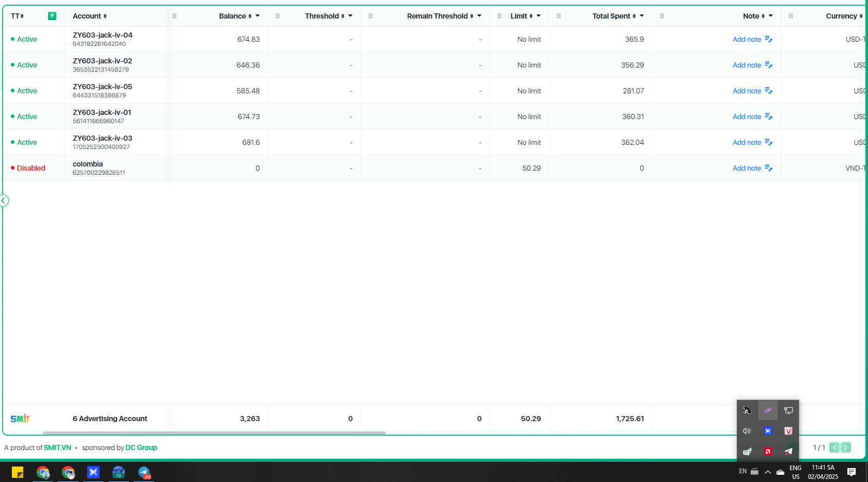Click the SMIT logo in footer row
Viewport: 868px width, 482px height.
20,419
